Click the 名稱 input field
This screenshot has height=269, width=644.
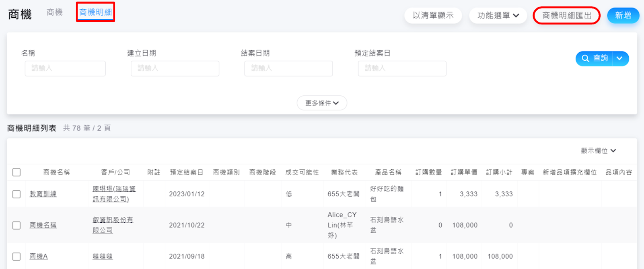click(65, 68)
